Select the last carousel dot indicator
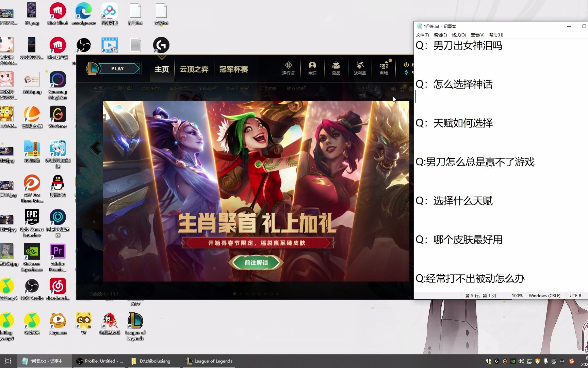Viewport: 588px width, 368px height. coord(278,294)
